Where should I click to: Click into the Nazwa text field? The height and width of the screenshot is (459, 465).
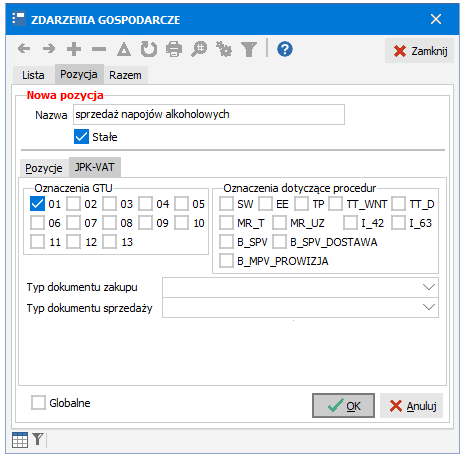[x=209, y=115]
